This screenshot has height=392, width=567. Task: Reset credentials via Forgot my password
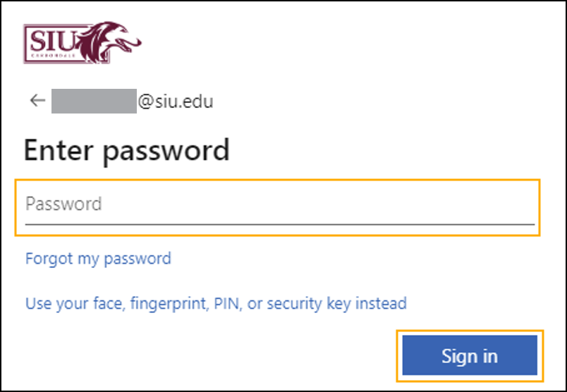98,259
